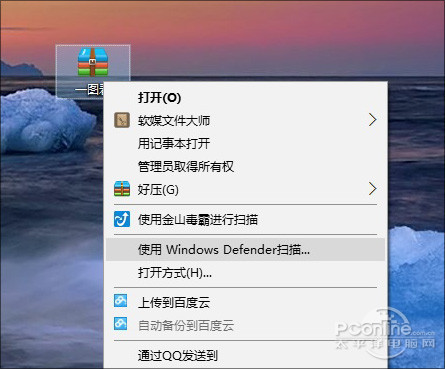Screen dimensions: 445x369
Task: Choose 通过QQ发送到 menu entry
Action: (x=245, y=355)
